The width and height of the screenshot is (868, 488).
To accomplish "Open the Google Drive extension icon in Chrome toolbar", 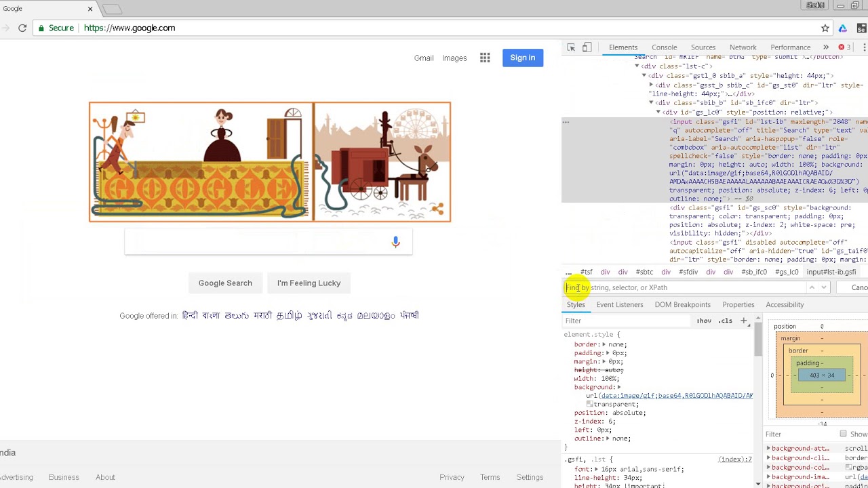I will point(843,28).
